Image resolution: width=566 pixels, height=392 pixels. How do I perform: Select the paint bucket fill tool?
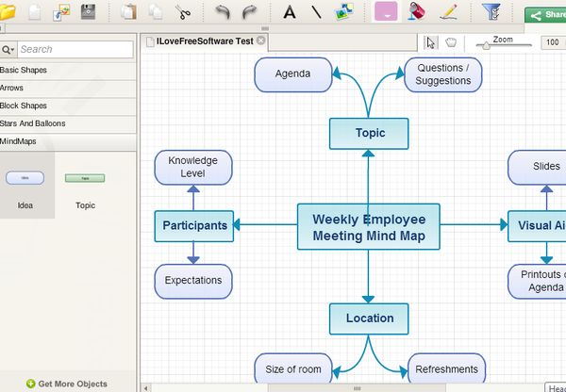click(417, 11)
